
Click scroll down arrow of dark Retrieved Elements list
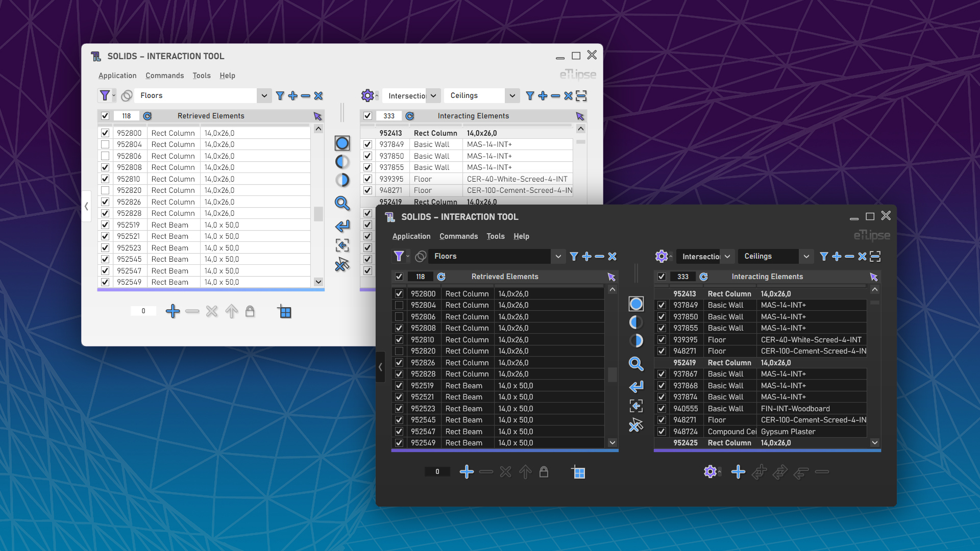pyautogui.click(x=612, y=442)
